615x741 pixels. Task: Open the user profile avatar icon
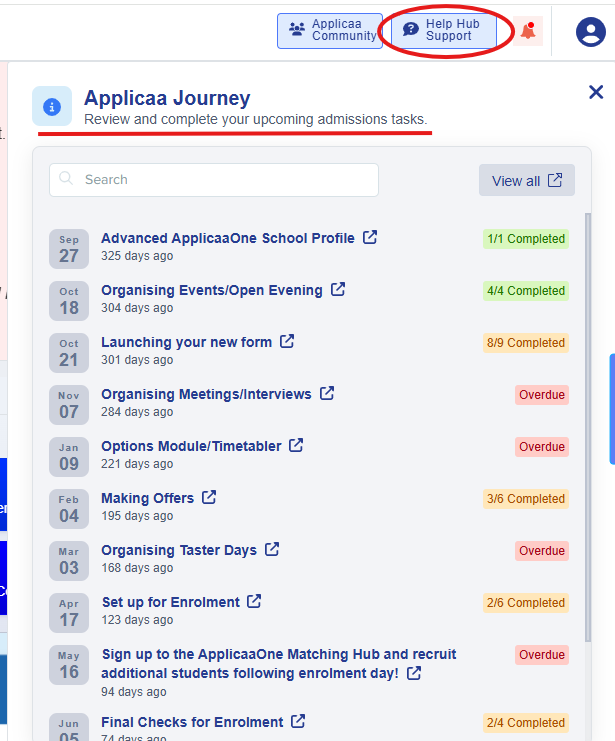590,32
